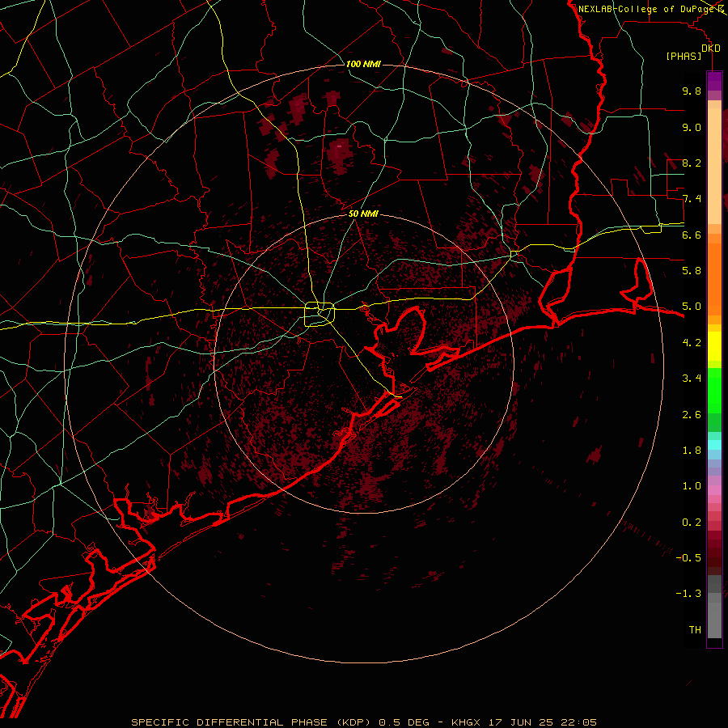
Task: Click the 5.8 value on the scale
Action: [692, 271]
